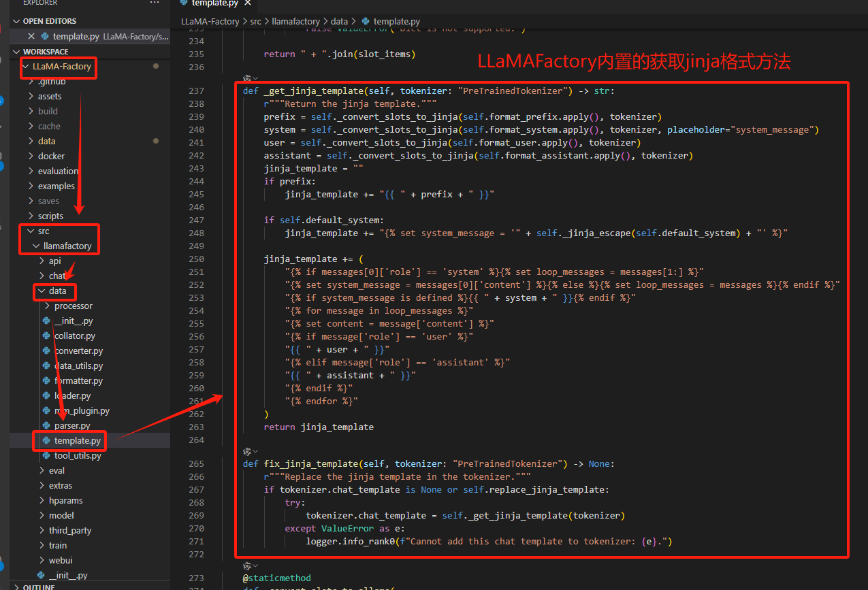Viewport: 868px width, 590px height.
Task: Collapse the WORKSPACE section
Action: [x=16, y=52]
